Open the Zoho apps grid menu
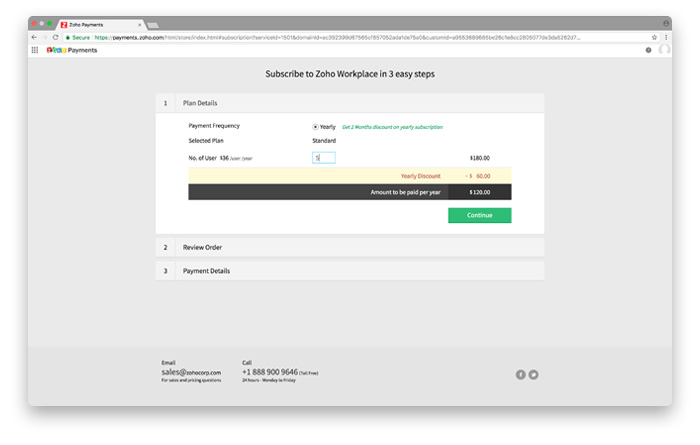Image resolution: width=700 pixels, height=445 pixels. [35, 49]
